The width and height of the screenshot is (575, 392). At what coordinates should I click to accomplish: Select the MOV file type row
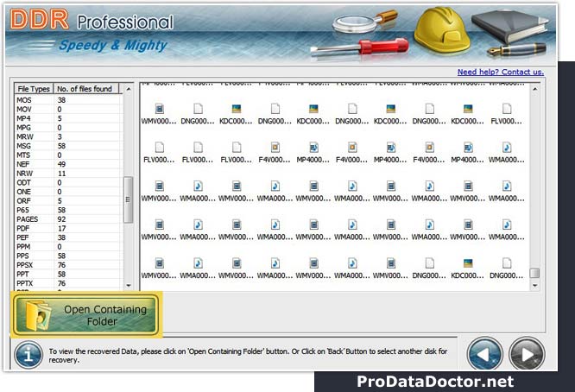(68, 109)
